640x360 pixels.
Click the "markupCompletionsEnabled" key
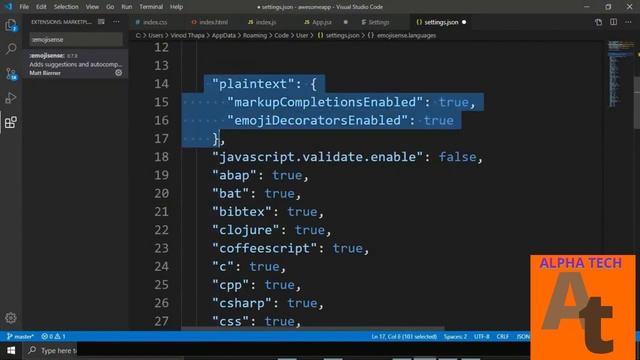(x=325, y=102)
